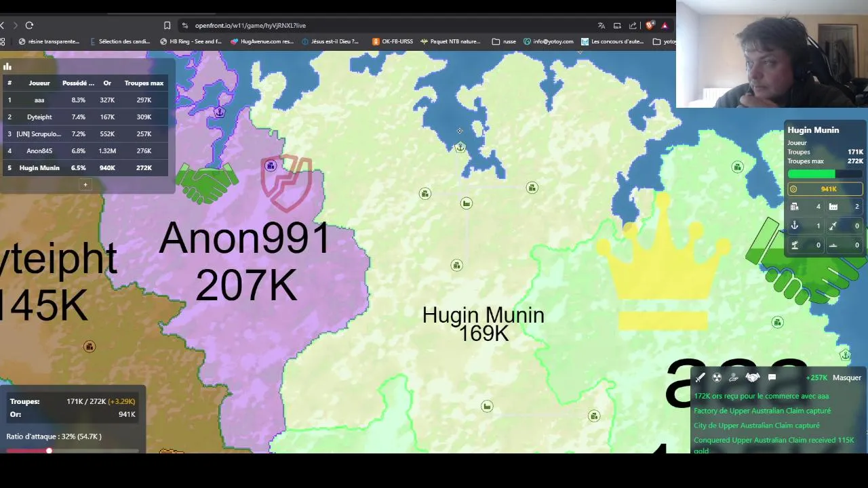Image resolution: width=868 pixels, height=488 pixels.
Task: Hide the event log with Masquer
Action: point(846,378)
